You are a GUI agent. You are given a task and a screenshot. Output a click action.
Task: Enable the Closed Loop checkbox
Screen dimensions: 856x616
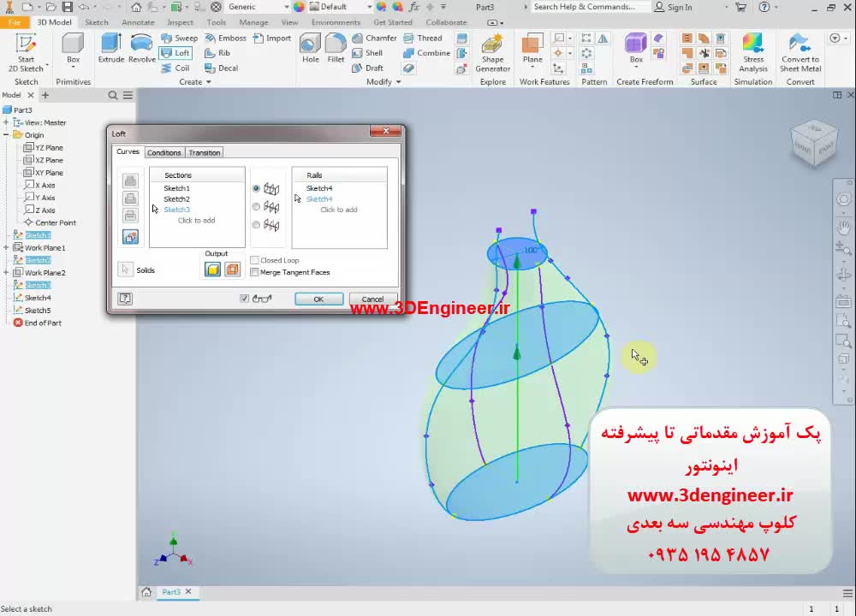pos(254,260)
